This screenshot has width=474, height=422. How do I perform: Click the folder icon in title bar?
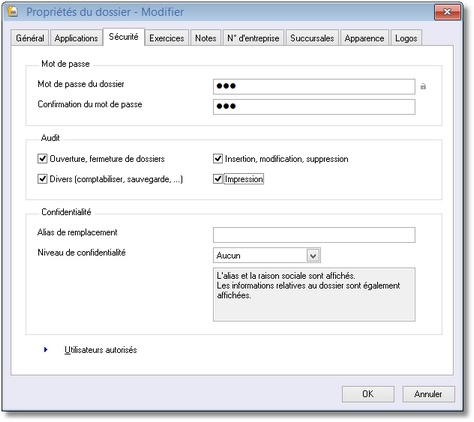coord(12,12)
